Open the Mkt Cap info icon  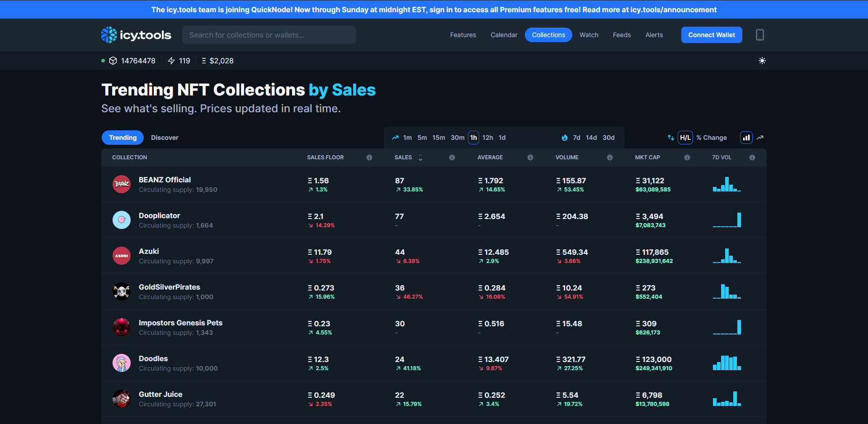pyautogui.click(x=687, y=157)
